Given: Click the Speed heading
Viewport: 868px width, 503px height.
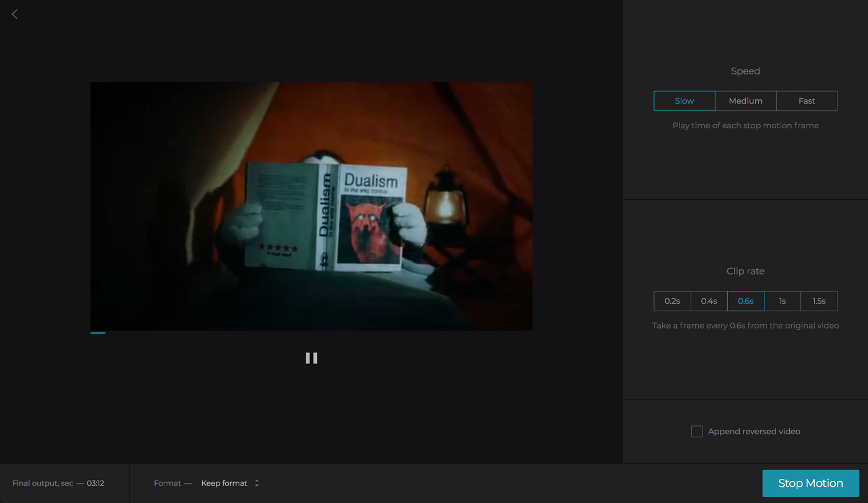Looking at the screenshot, I should pos(745,71).
